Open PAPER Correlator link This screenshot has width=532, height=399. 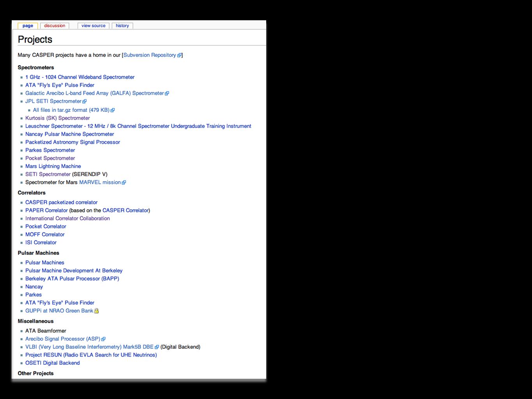[46, 210]
